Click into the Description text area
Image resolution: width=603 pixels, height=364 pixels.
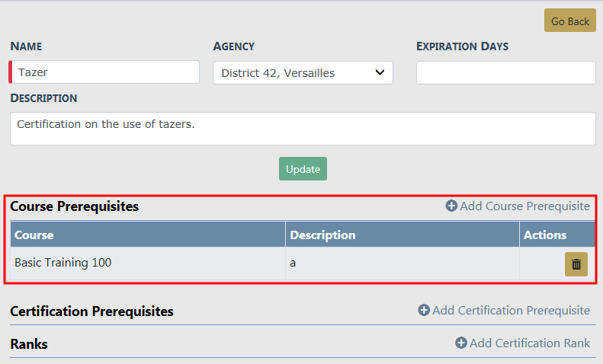tap(303, 129)
